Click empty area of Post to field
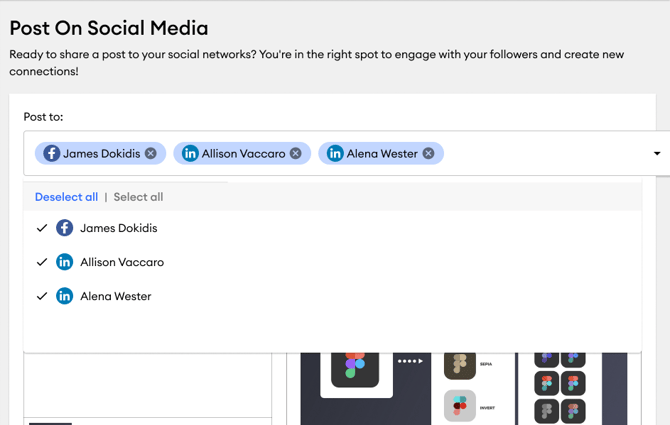Viewport: 670px width, 425px height. (540, 154)
